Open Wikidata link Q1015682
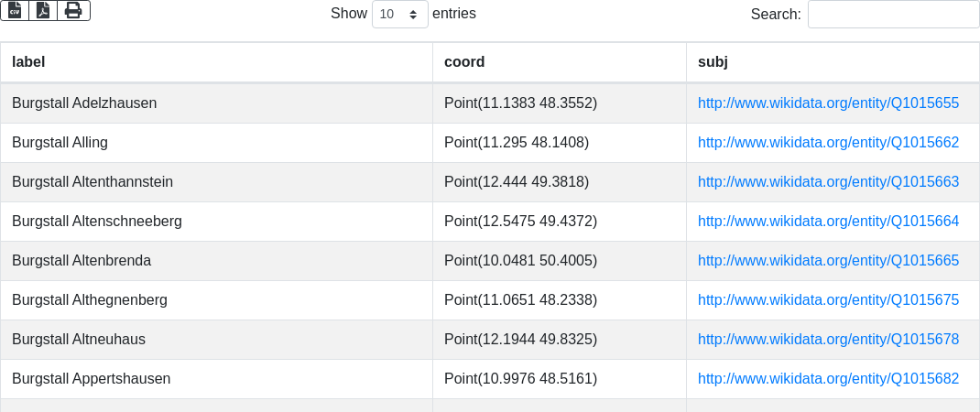Screen dimensions: 980x412 pyautogui.click(x=828, y=379)
